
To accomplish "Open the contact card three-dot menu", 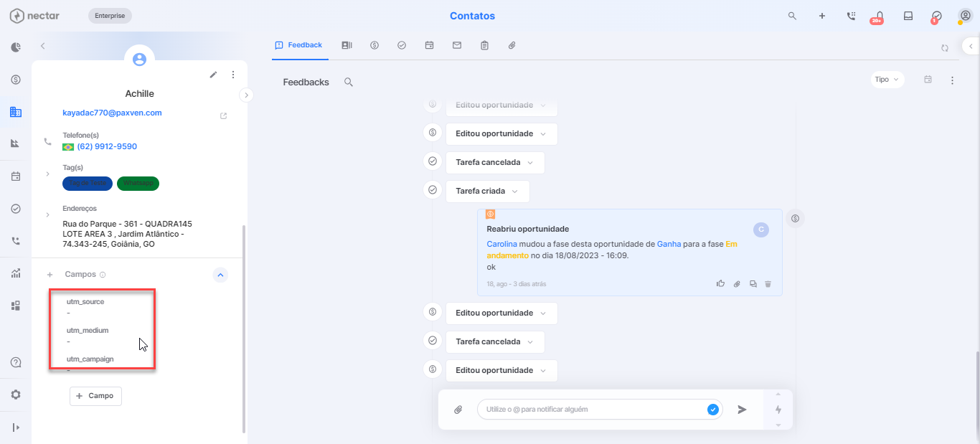I will tap(233, 75).
